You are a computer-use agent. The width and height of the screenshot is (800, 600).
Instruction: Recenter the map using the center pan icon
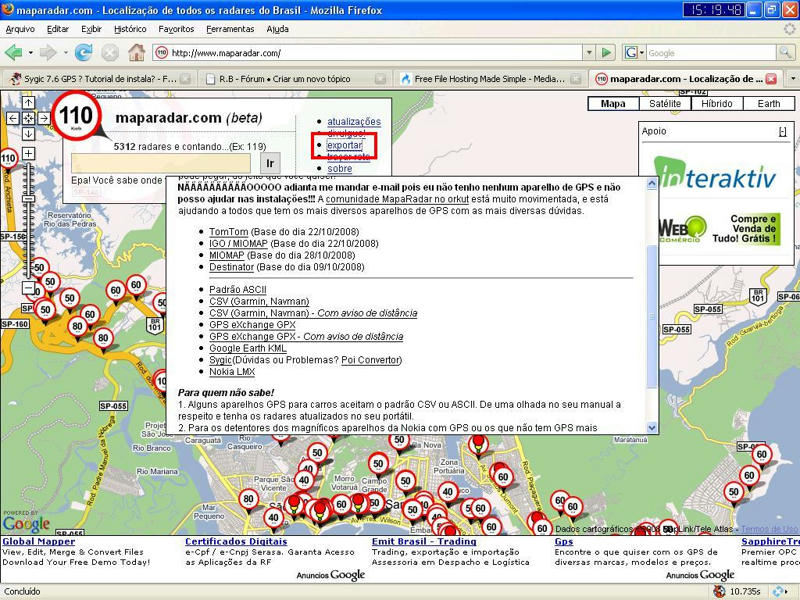pyautogui.click(x=28, y=118)
